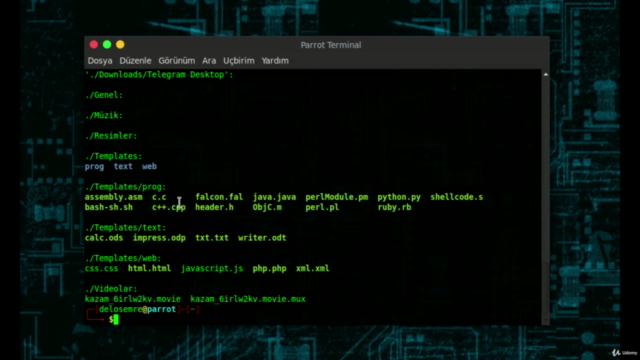This screenshot has height=360, width=640.
Task: Click the ./Resimler: directory line
Action: (x=111, y=136)
